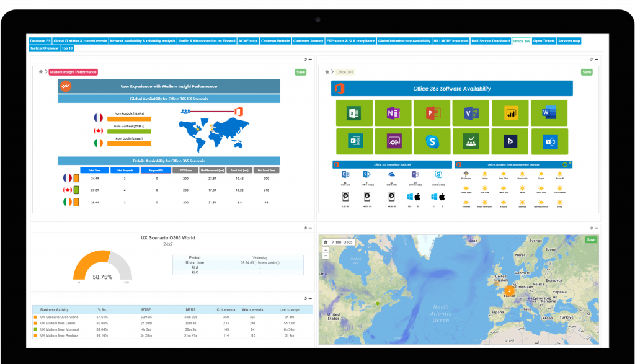Open the PowerPoint availability tile
The width and height of the screenshot is (635, 364).
pyautogui.click(x=432, y=113)
